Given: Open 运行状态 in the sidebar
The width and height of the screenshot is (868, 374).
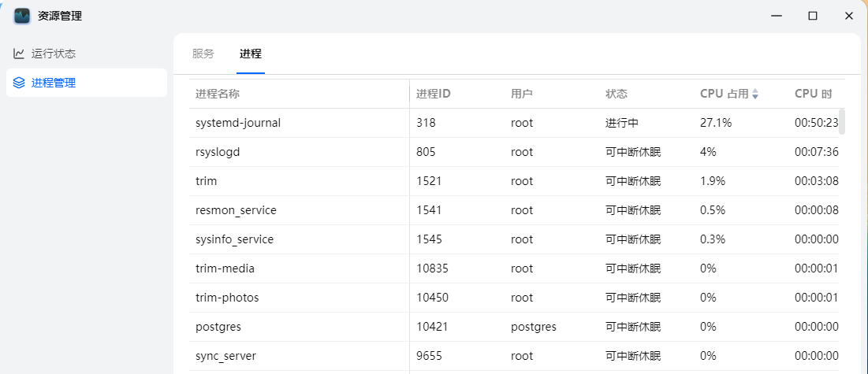Looking at the screenshot, I should pyautogui.click(x=54, y=54).
